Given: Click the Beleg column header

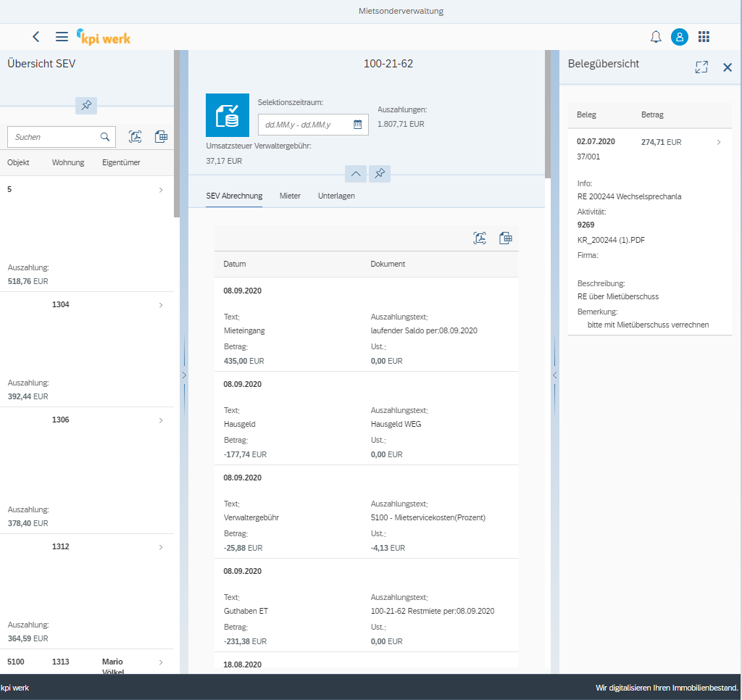Looking at the screenshot, I should [586, 114].
